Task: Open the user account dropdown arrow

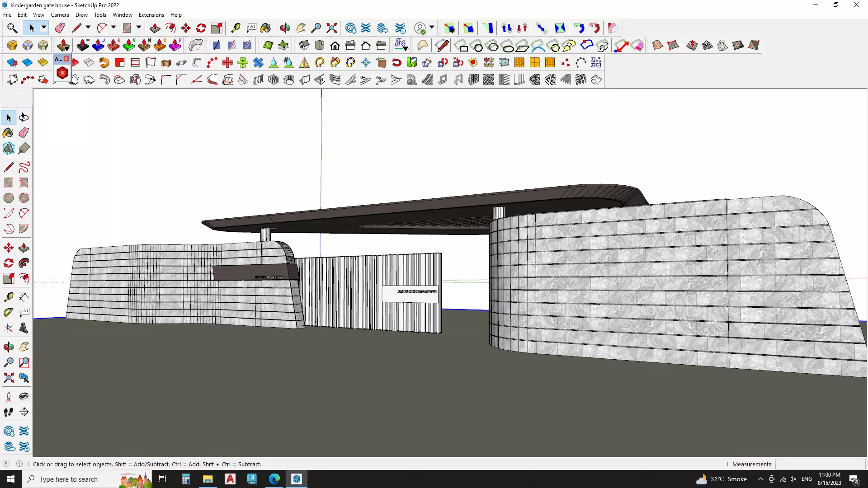Action: (x=432, y=28)
